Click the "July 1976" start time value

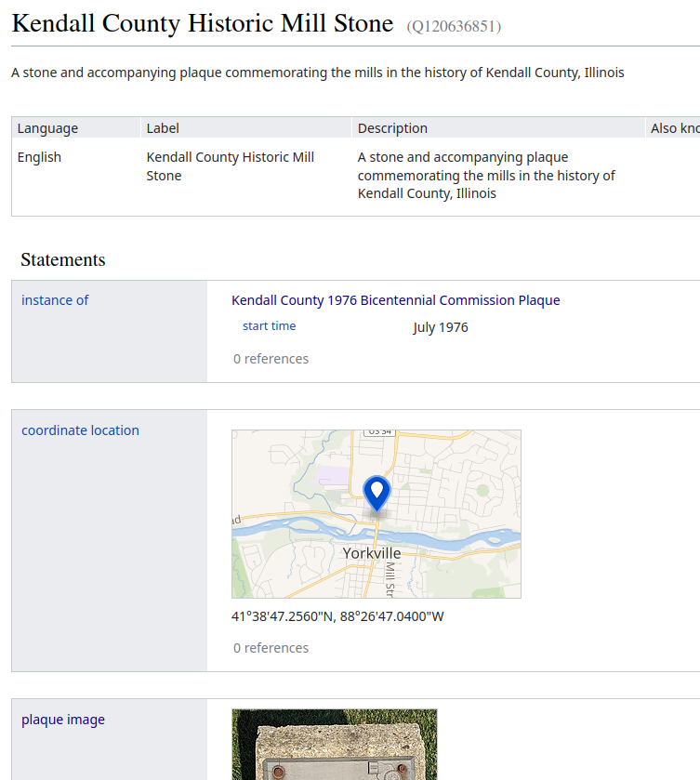coord(441,327)
